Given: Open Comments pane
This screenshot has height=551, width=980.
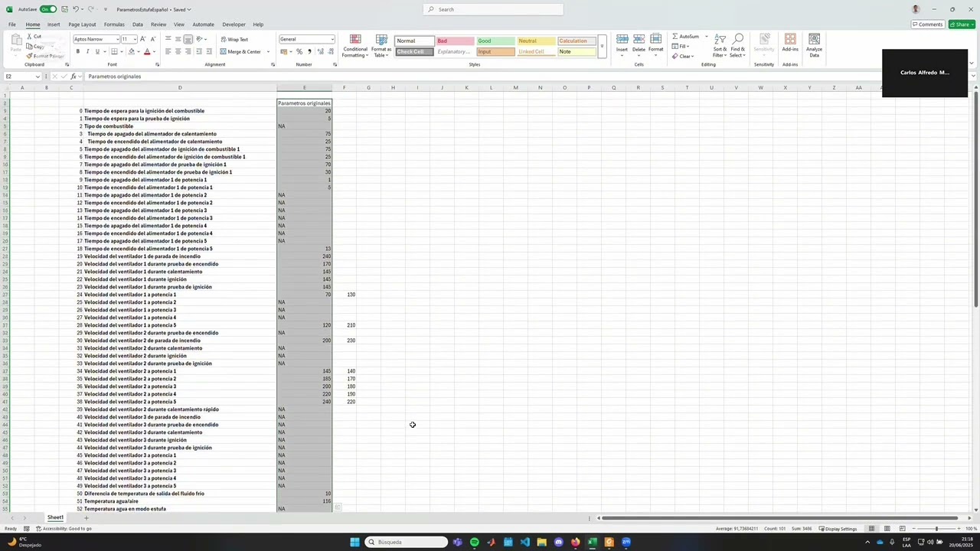Looking at the screenshot, I should click(927, 24).
